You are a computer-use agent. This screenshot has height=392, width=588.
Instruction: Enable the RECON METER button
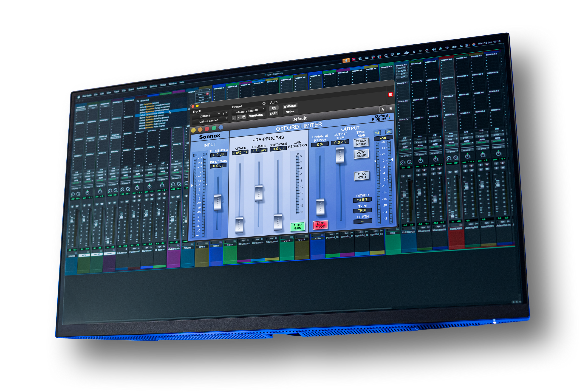coord(361,143)
